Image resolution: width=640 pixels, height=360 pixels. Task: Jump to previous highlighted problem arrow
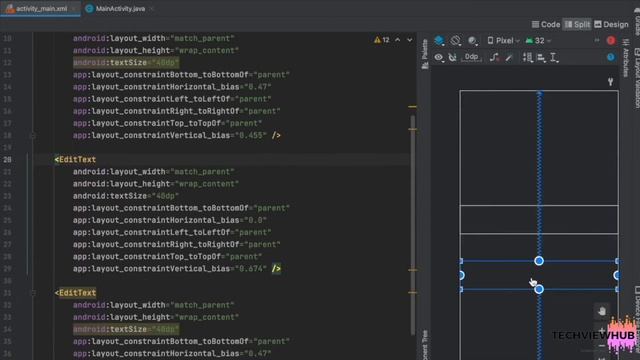398,40
